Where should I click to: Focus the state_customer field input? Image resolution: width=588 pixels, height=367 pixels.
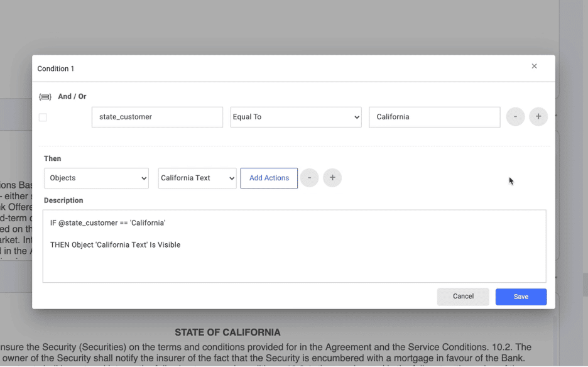click(157, 117)
